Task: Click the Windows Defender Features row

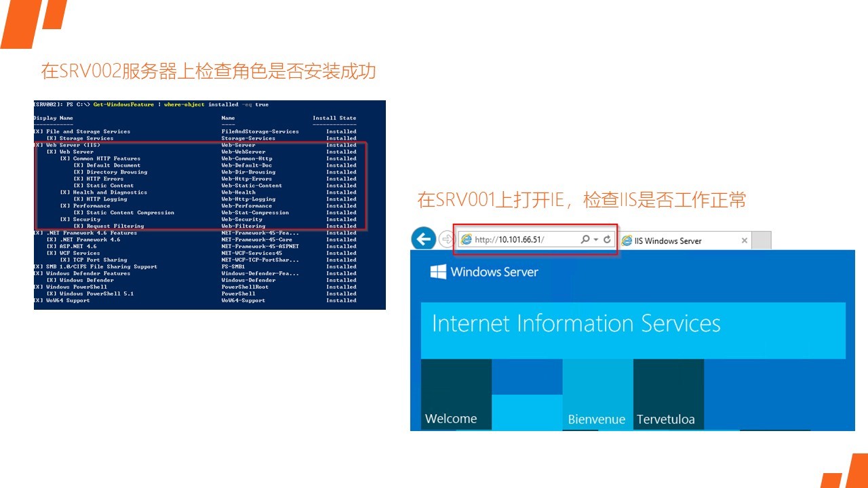Action: point(195,274)
